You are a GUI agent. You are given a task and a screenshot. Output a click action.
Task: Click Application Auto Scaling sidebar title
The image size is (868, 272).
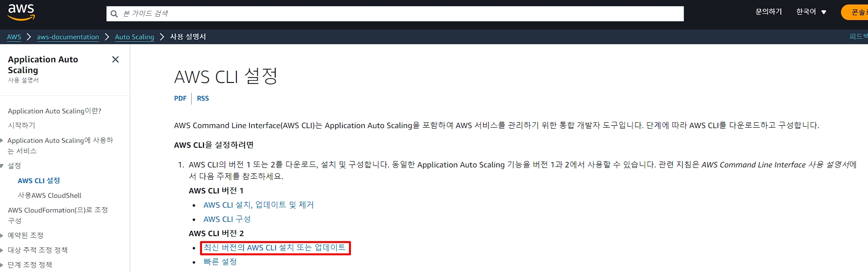43,64
